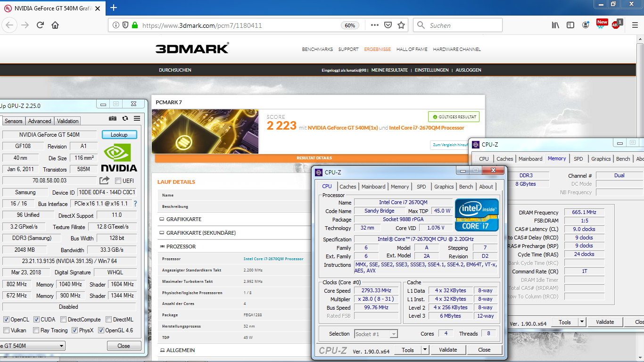
Task: Click RESULTAT DETAILS orange bar
Action: 314,158
